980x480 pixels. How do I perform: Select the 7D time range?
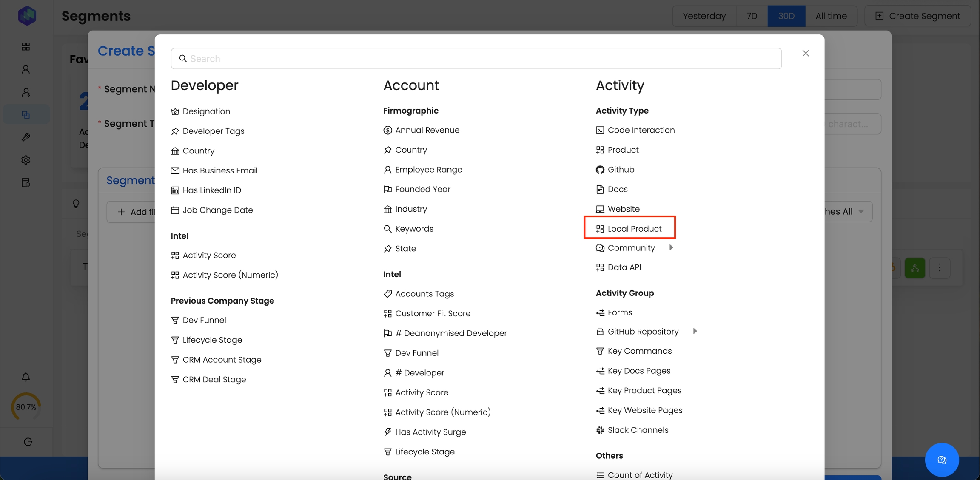tap(752, 16)
